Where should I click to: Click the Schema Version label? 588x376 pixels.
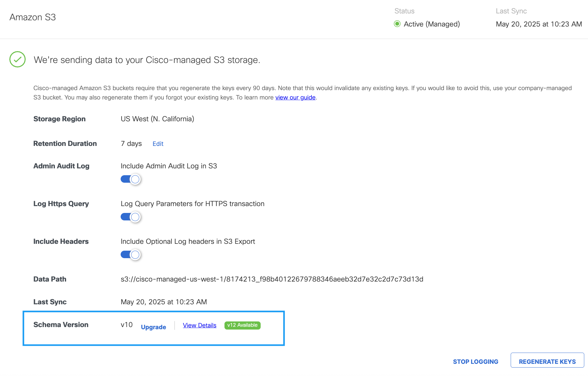tap(61, 325)
